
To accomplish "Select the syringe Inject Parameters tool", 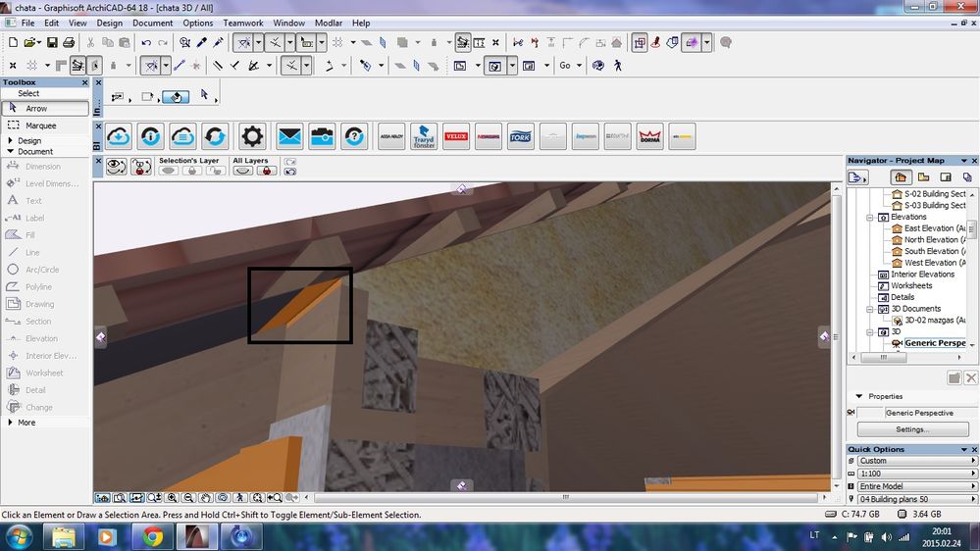I will (x=218, y=42).
